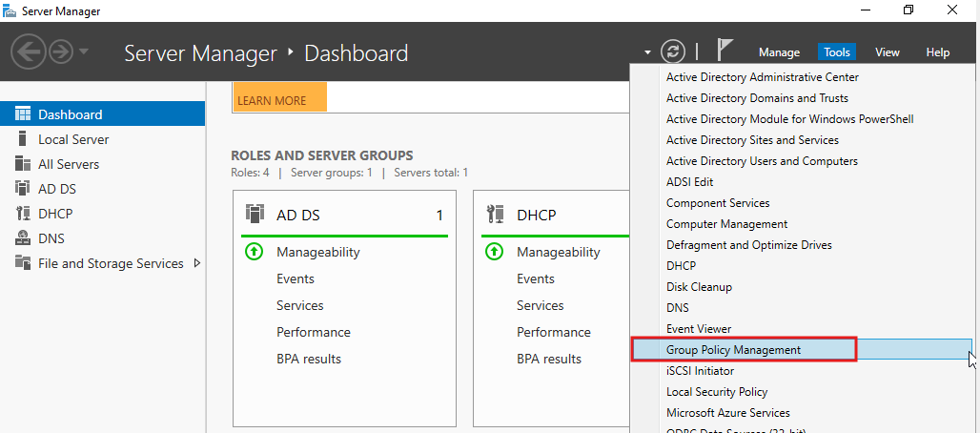Select Dashboard in the sidebar
The image size is (980, 433).
click(x=103, y=113)
